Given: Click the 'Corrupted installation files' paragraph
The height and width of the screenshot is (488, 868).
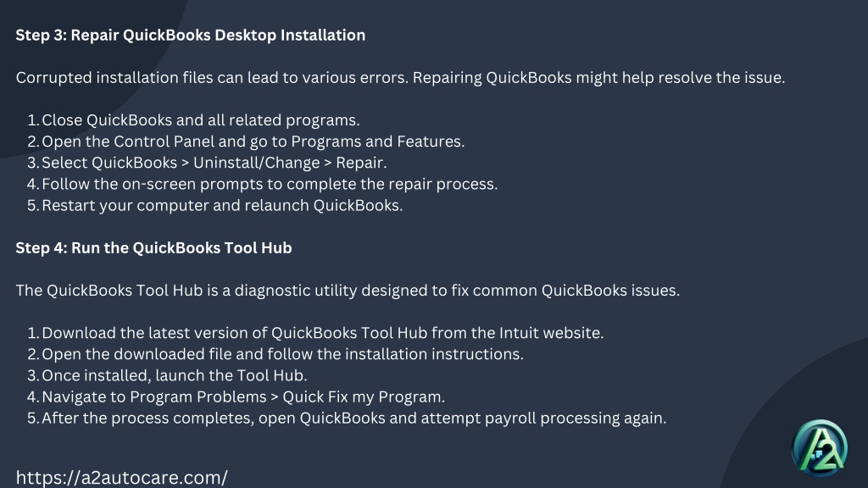Looking at the screenshot, I should 400,78.
